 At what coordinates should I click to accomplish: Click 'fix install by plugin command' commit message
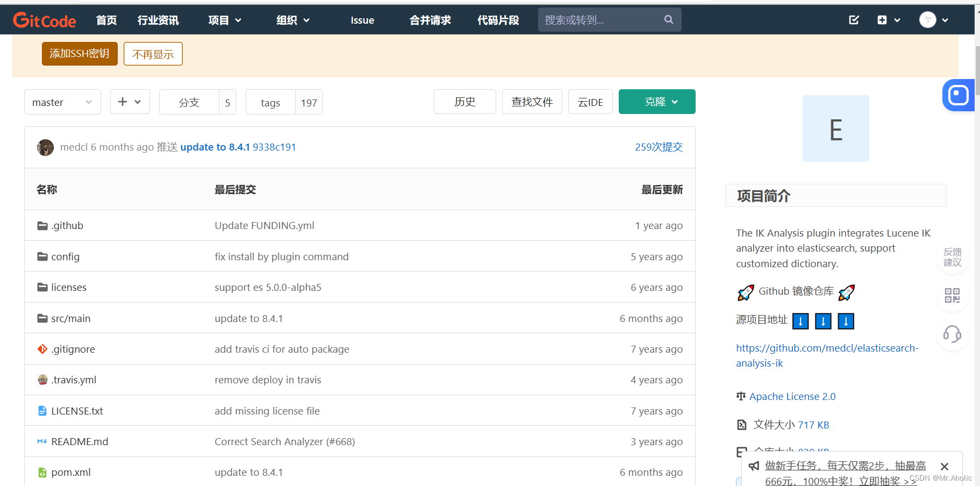(x=282, y=256)
